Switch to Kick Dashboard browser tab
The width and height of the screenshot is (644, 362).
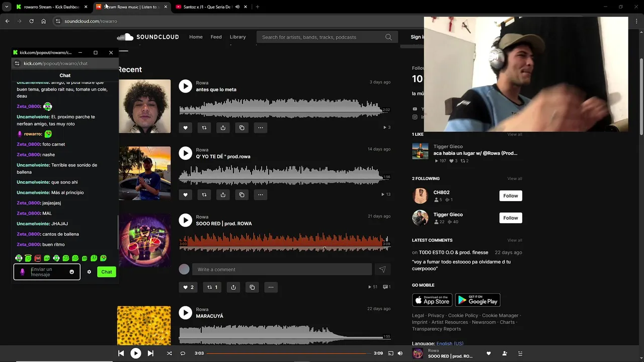pyautogui.click(x=52, y=7)
